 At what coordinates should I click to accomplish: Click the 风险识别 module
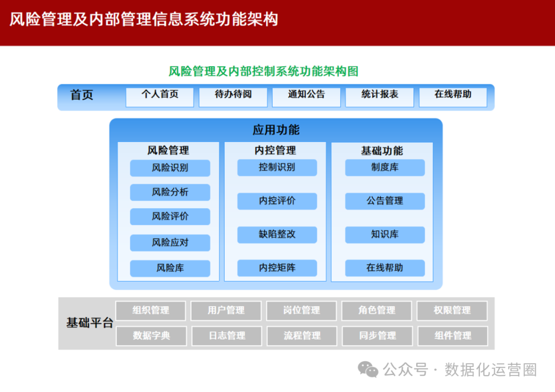170,167
